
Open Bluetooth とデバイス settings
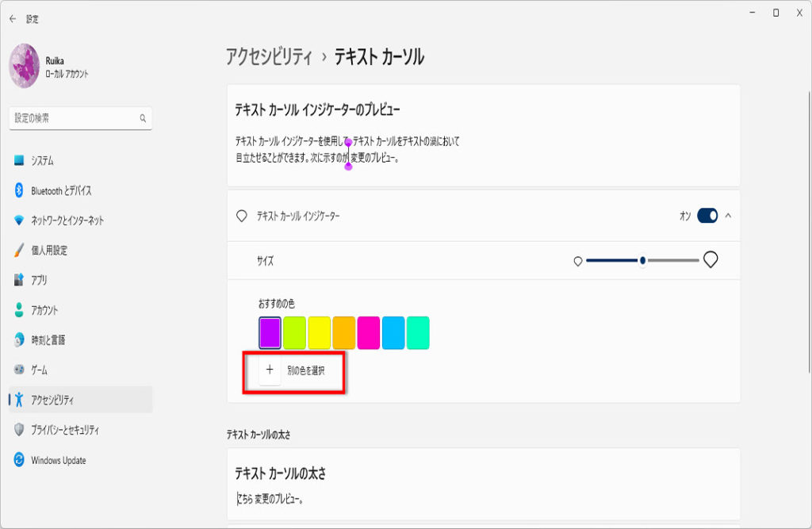60,191
